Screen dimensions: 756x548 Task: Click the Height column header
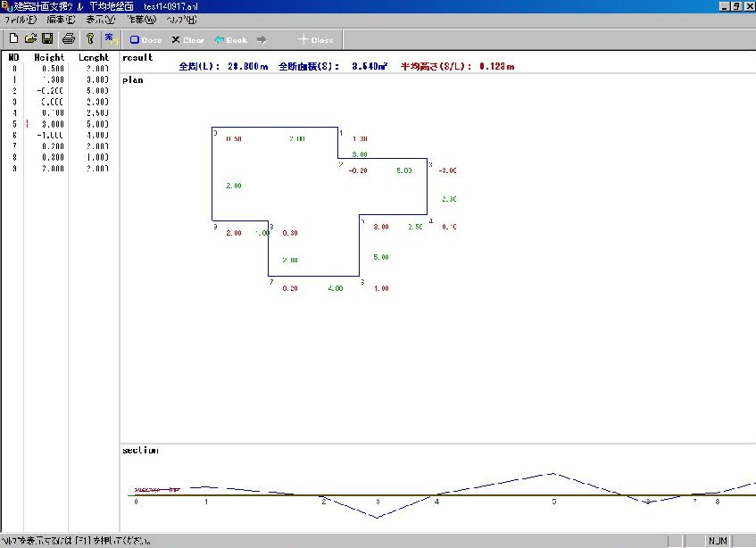click(49, 57)
